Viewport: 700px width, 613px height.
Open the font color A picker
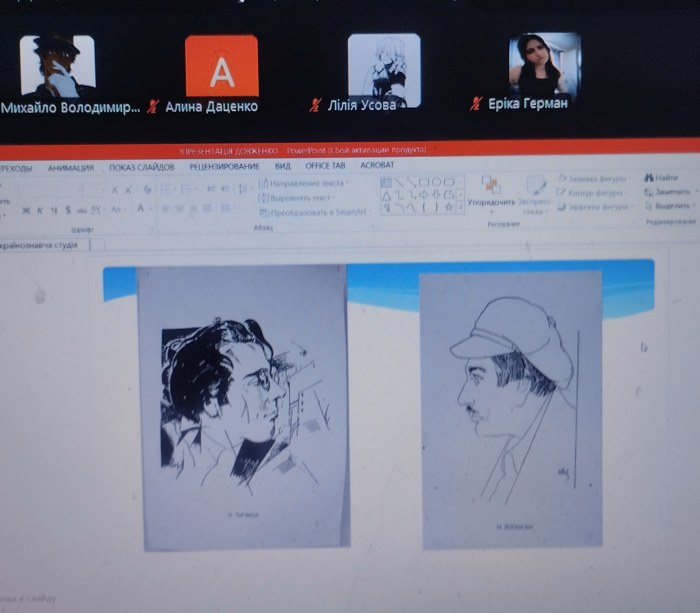click(140, 208)
